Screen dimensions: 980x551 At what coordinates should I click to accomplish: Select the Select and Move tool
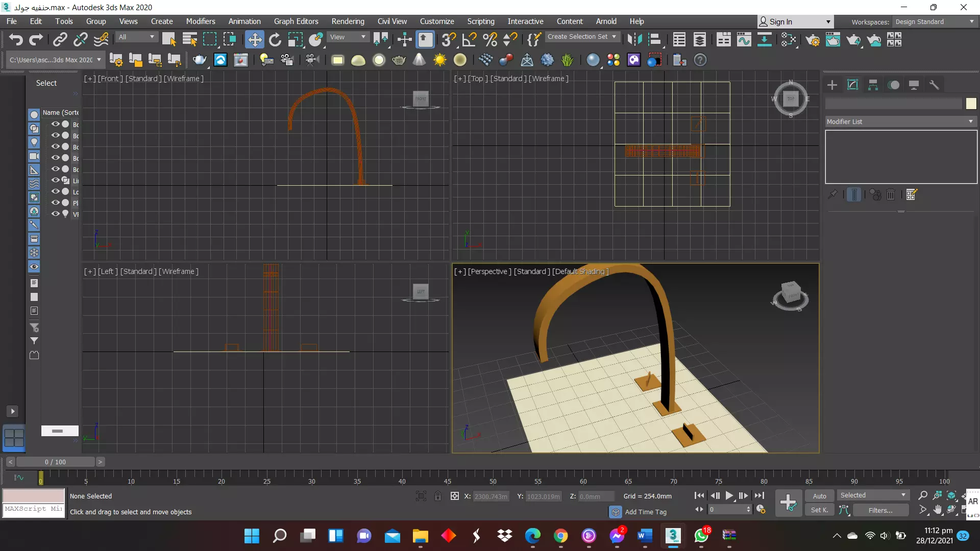tap(254, 40)
